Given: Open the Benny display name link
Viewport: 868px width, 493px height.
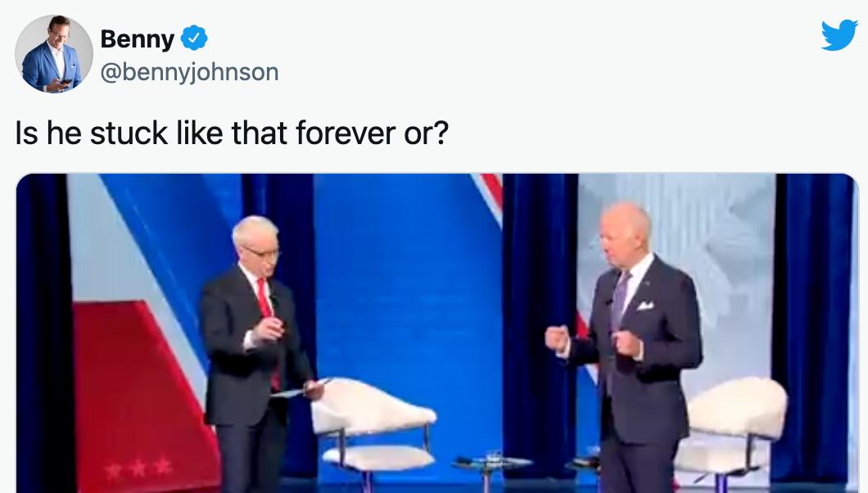Looking at the screenshot, I should point(138,38).
